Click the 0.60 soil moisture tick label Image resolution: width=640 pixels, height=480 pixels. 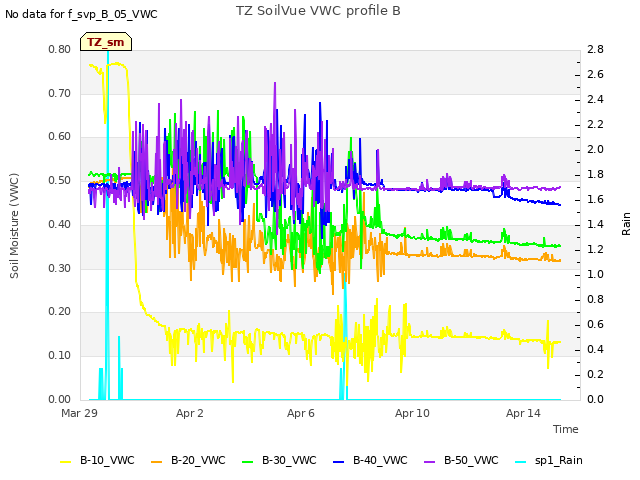click(x=60, y=136)
